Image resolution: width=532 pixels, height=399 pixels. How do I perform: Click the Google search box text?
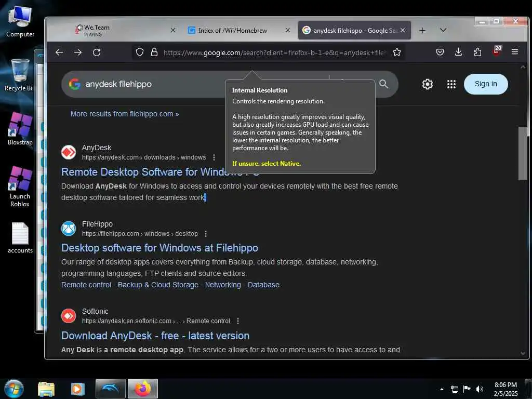click(118, 84)
